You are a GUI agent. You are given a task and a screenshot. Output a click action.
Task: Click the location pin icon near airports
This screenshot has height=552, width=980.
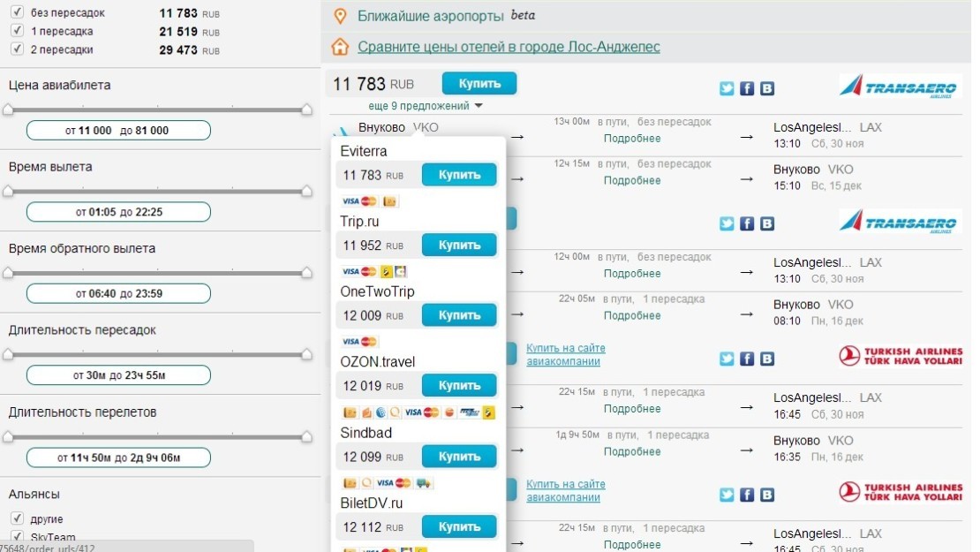tap(339, 16)
